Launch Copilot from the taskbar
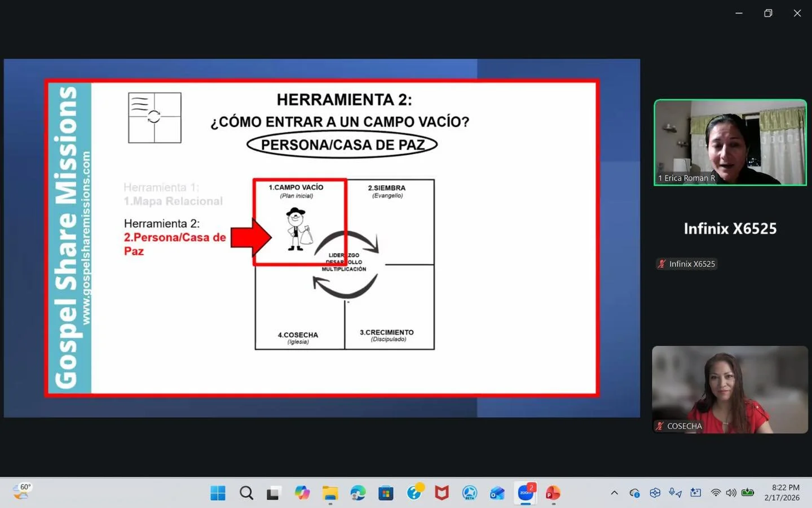Screen dimensions: 812x508 click(302, 493)
